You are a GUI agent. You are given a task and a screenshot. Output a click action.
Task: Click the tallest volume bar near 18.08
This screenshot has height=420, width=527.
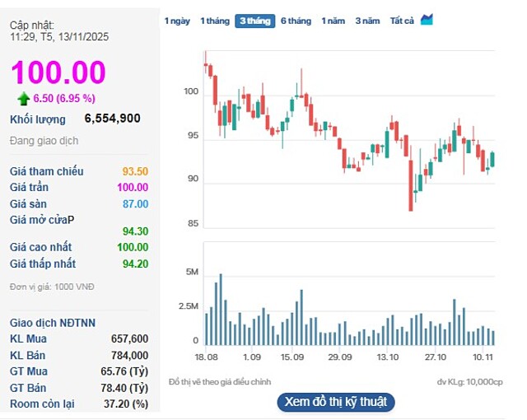(220, 309)
